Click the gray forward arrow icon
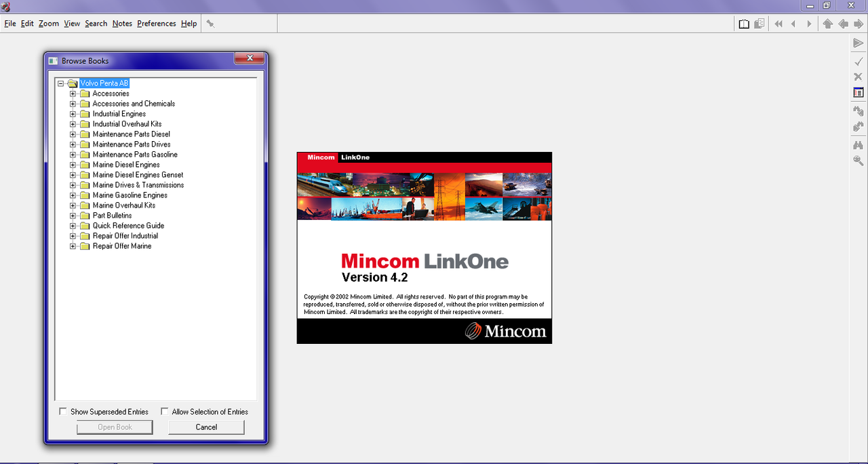The height and width of the screenshot is (464, 868). tap(859, 24)
